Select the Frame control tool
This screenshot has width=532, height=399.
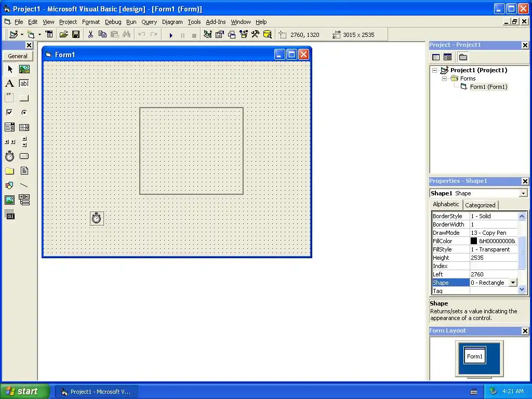(10, 98)
